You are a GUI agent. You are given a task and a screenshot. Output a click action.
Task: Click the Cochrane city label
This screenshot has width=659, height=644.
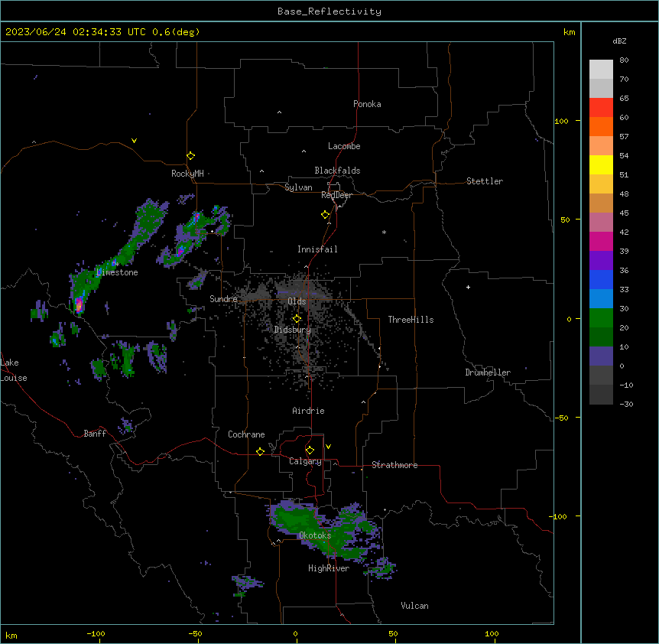tap(246, 434)
